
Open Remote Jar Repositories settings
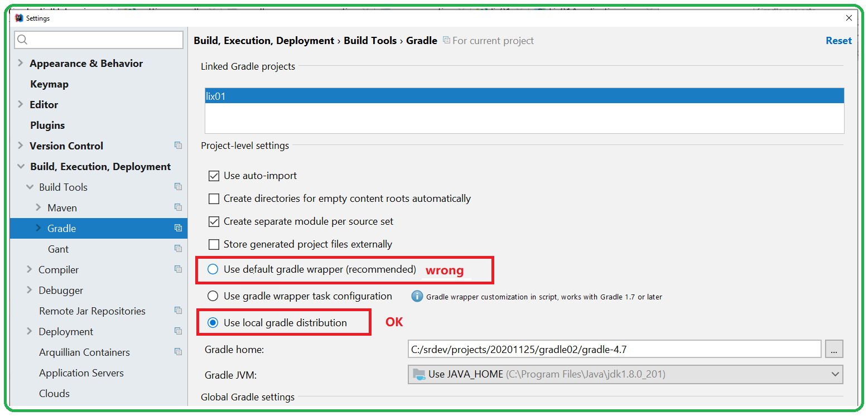click(x=92, y=311)
